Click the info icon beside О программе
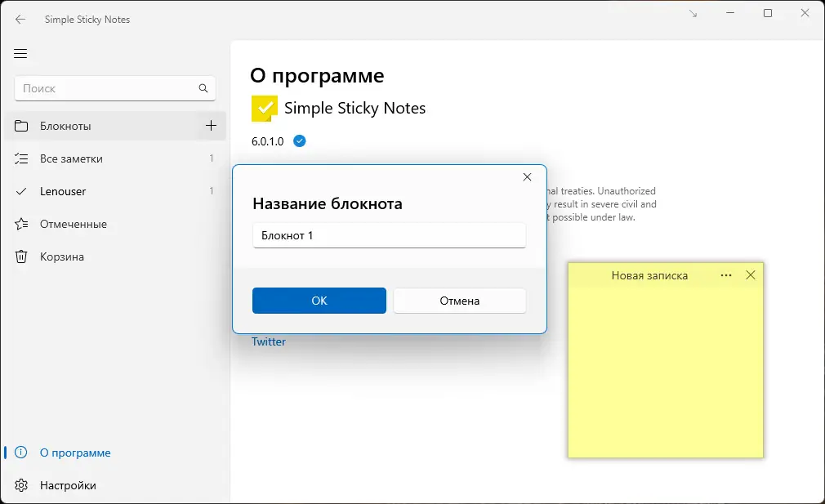825x504 pixels. click(x=21, y=453)
